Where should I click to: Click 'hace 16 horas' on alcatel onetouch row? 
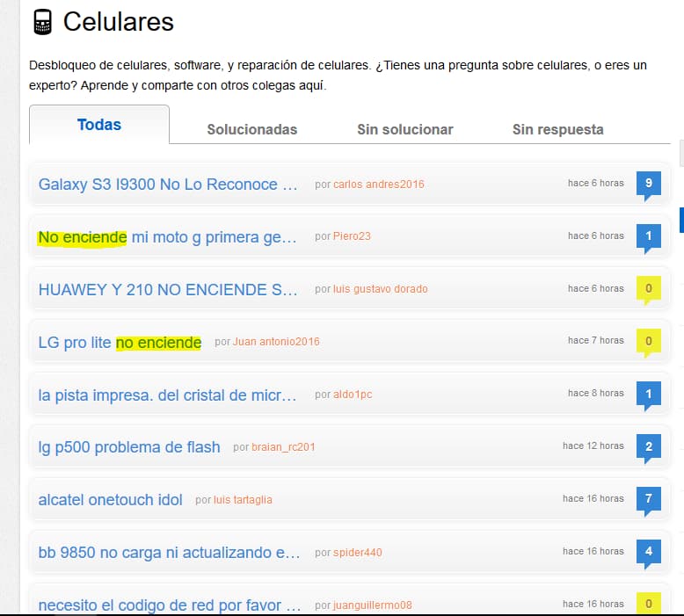(593, 499)
